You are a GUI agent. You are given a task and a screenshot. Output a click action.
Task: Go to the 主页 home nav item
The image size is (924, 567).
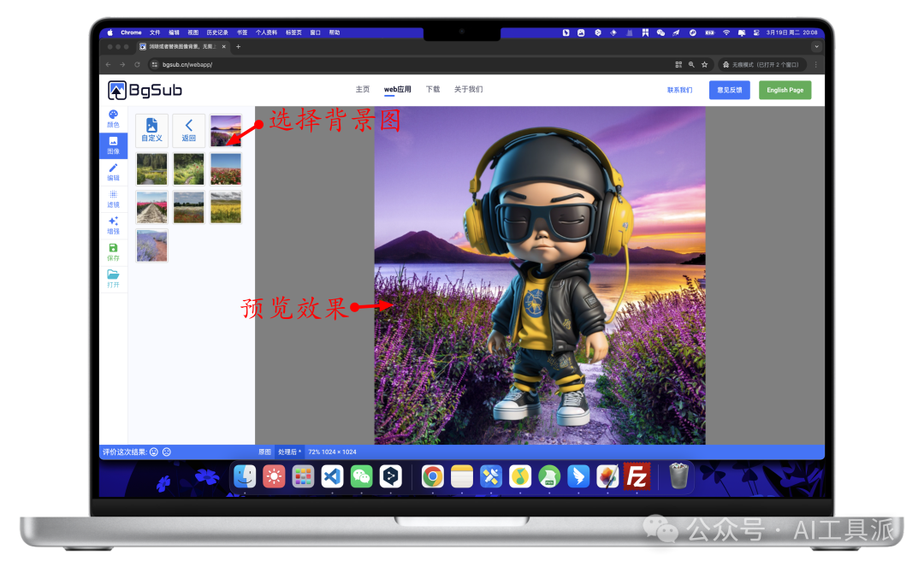(x=363, y=90)
